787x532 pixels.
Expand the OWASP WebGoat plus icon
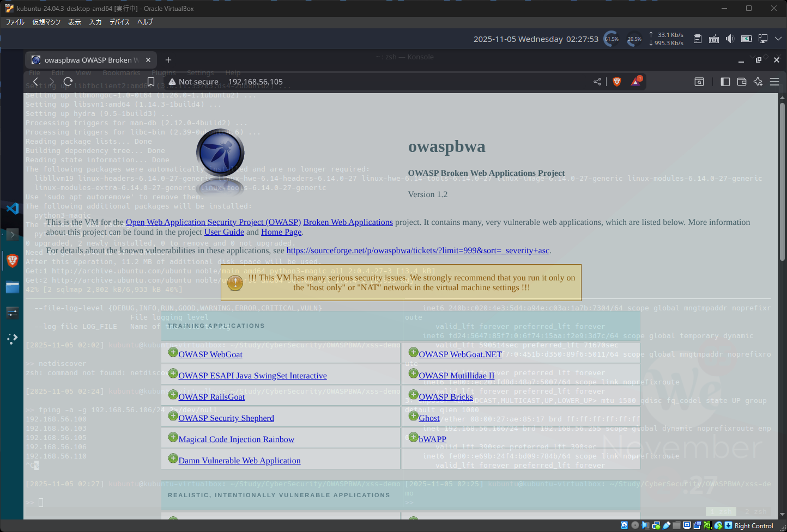tap(173, 352)
